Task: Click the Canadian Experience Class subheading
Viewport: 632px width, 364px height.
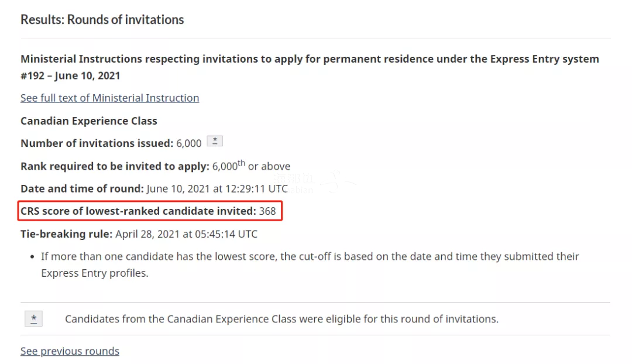Action: pyautogui.click(x=89, y=121)
